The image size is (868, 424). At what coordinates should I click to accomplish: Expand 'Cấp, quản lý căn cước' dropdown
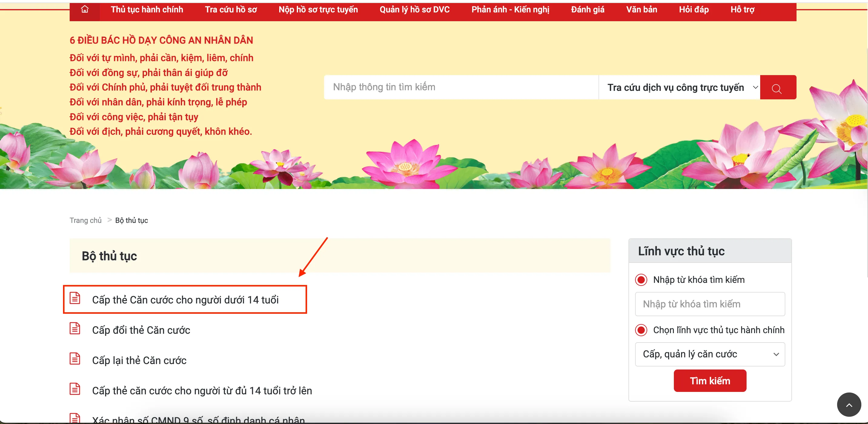point(710,354)
